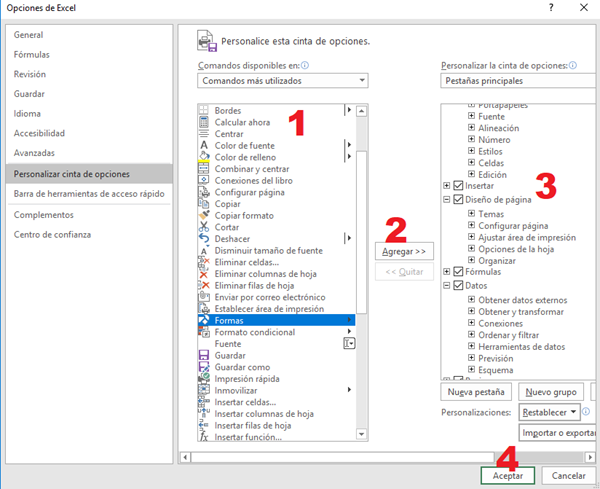Open the Comandos más utilizados dropdown
The image size is (600, 489).
(x=283, y=81)
